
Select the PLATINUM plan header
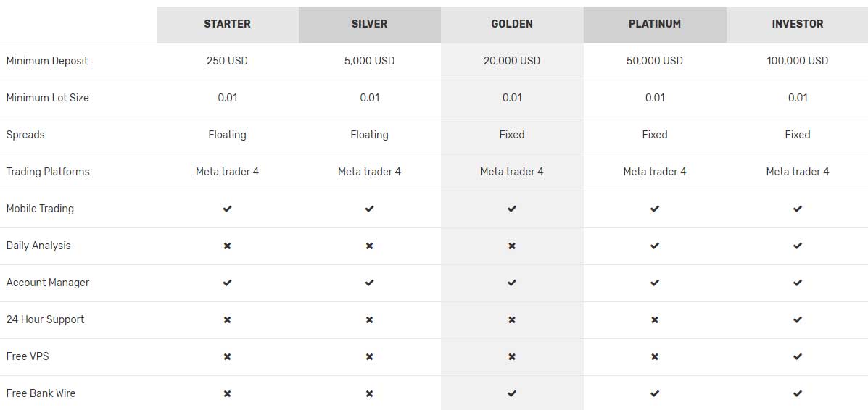[x=655, y=24]
